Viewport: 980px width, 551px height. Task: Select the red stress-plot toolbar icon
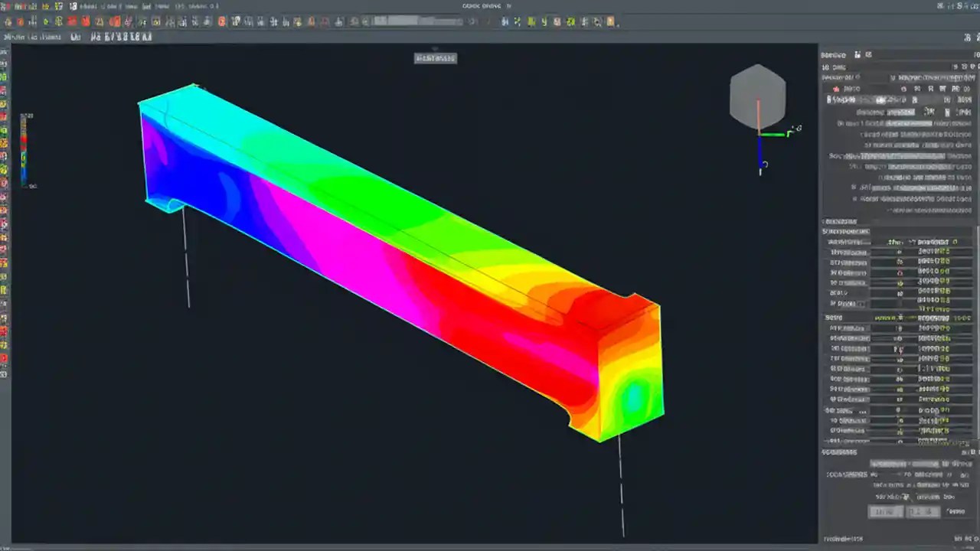click(x=71, y=21)
